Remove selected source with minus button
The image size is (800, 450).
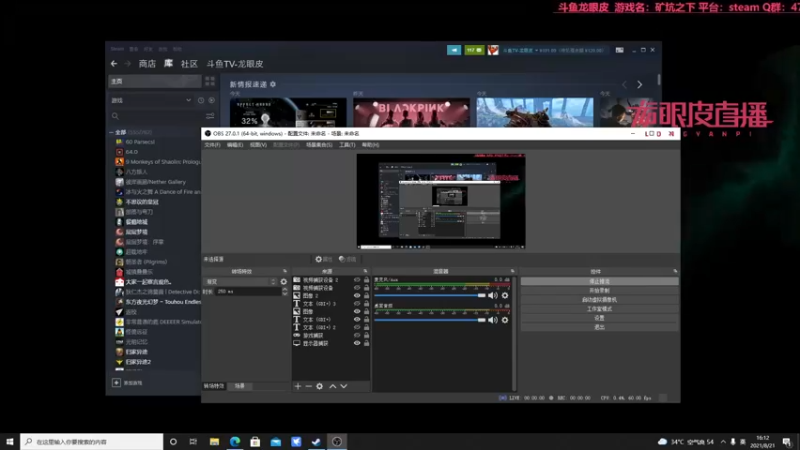[309, 386]
